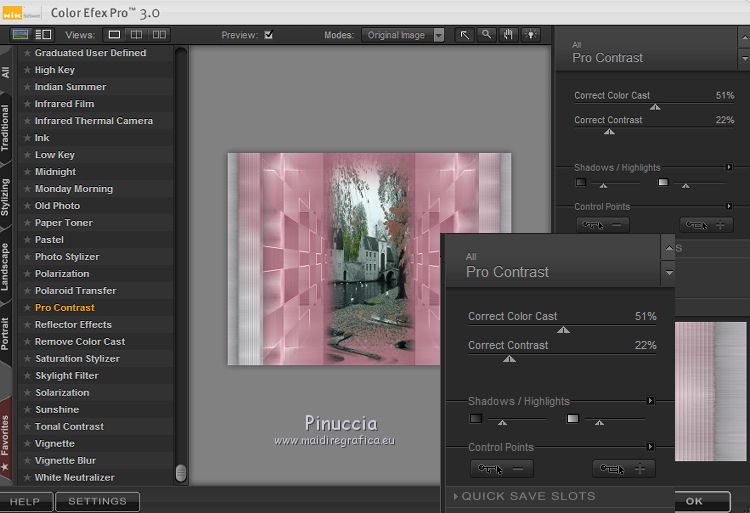Click the light bulb background icon
This screenshot has width=750, height=513.
click(x=530, y=35)
